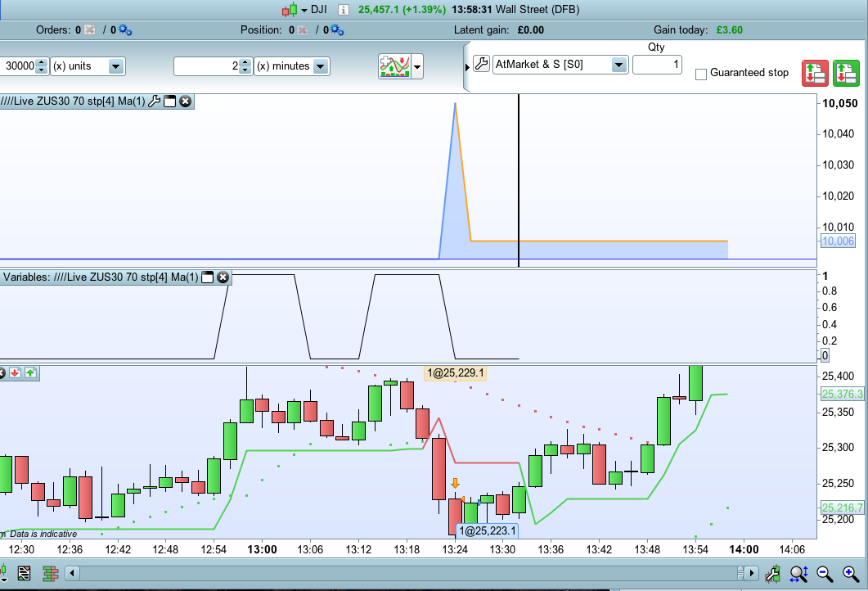Close the Variables: Live ZUS30 panel

223,277
